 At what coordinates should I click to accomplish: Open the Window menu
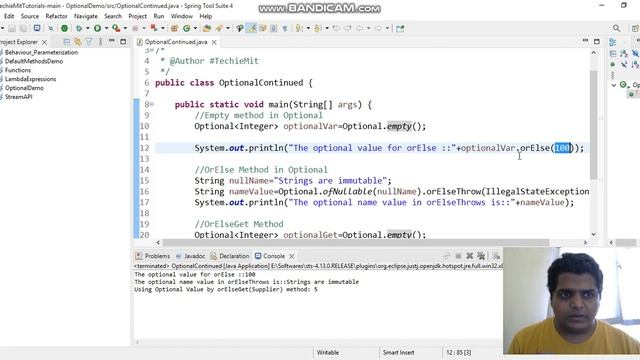click(182, 16)
